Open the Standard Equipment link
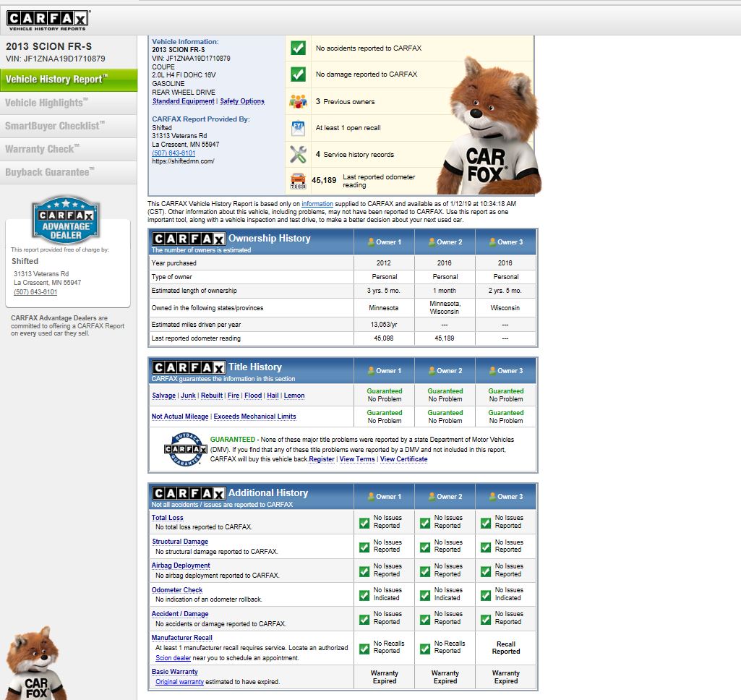Image resolution: width=741 pixels, height=700 pixels. coord(184,101)
